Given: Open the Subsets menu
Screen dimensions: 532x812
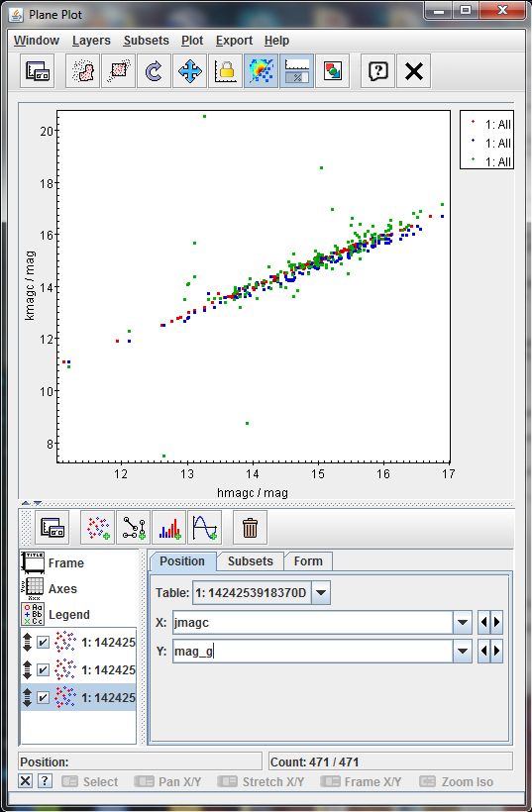Looking at the screenshot, I should tap(146, 41).
